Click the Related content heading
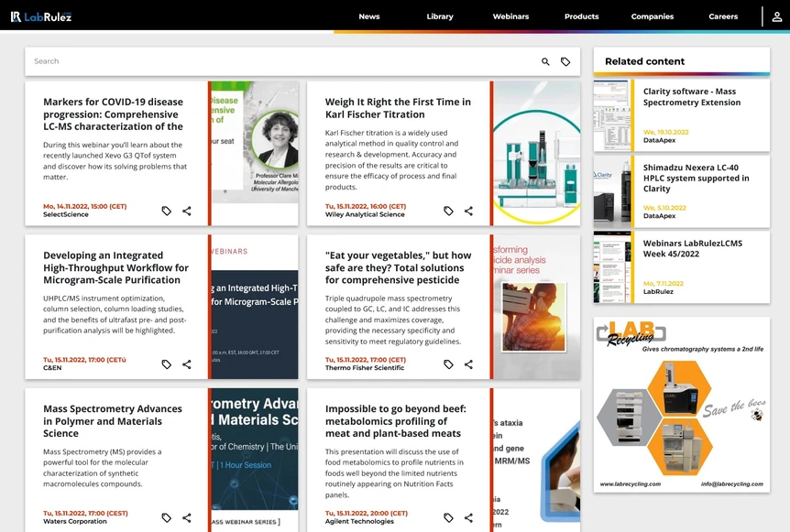This screenshot has height=532, width=790. (645, 61)
